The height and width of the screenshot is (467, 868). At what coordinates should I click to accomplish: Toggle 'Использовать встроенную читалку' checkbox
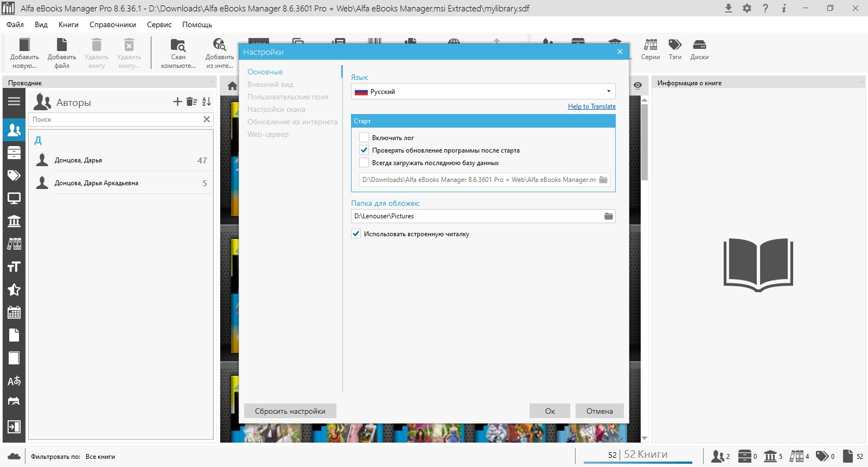(x=356, y=234)
